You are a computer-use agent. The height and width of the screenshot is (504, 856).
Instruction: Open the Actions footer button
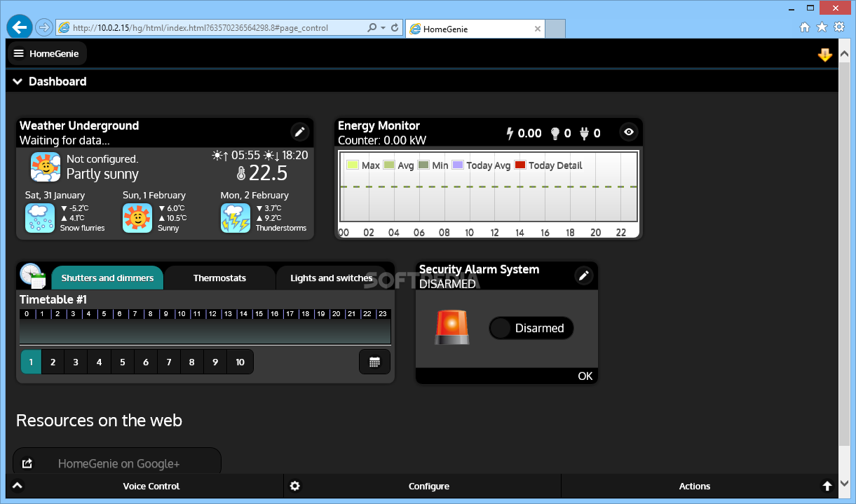point(700,486)
